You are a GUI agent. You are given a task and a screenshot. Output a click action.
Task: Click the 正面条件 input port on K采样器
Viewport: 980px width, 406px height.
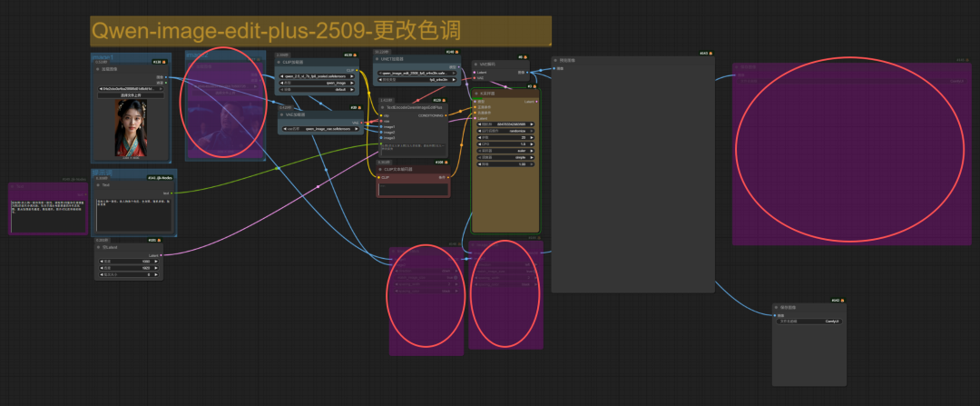[475, 107]
